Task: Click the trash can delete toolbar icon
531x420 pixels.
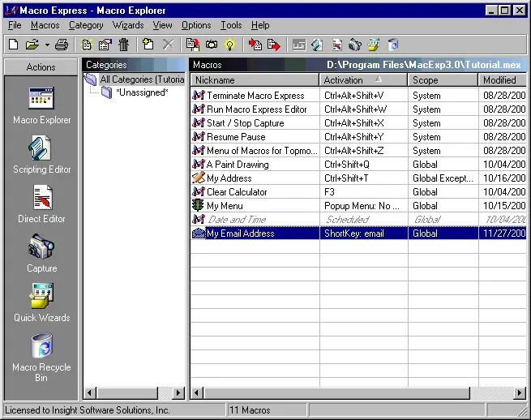Action: pos(123,45)
